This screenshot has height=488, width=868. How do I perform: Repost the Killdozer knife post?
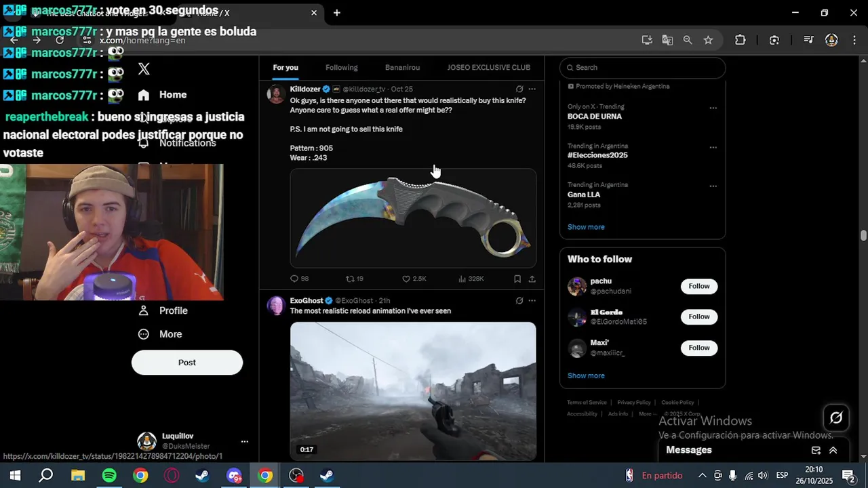pos(355,279)
